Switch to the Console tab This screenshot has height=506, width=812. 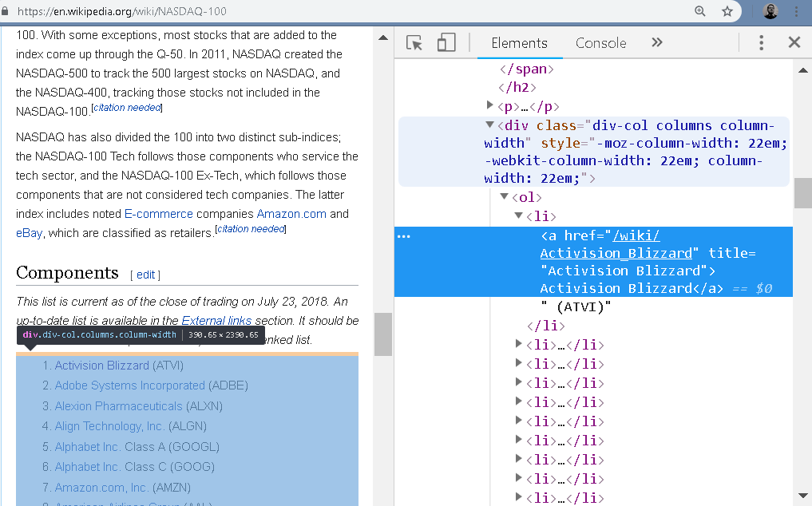[x=600, y=43]
